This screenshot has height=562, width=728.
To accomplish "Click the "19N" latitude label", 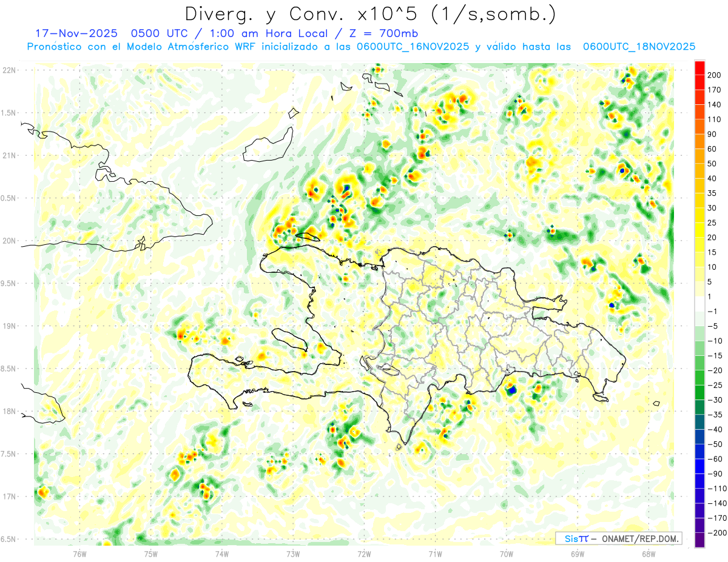I will tap(8, 326).
